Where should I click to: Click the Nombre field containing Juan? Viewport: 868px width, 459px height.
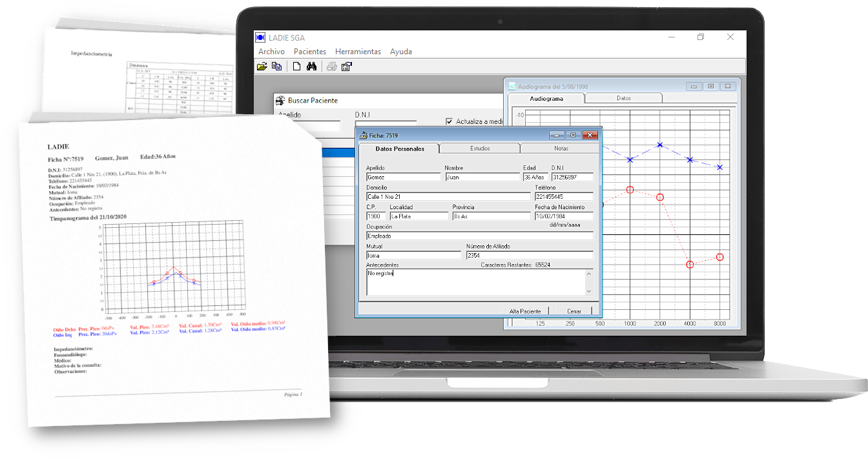(x=481, y=177)
